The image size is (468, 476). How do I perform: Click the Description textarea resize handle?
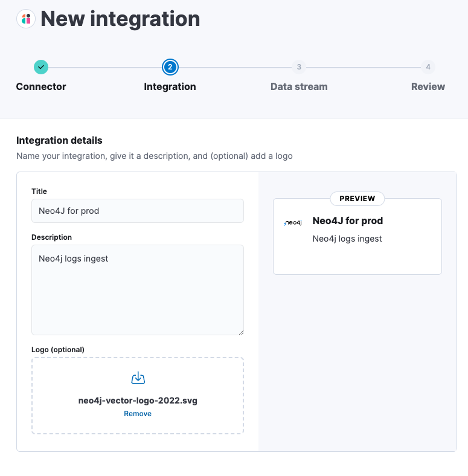[x=240, y=332]
